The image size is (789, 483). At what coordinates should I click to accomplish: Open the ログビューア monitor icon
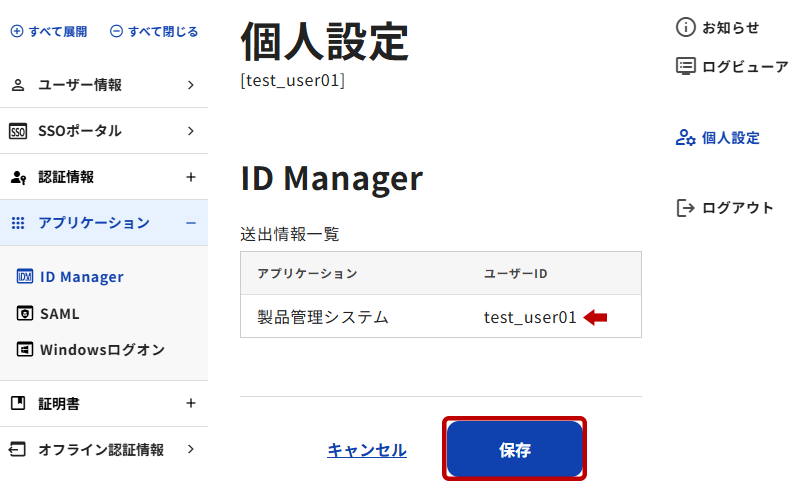click(x=685, y=66)
